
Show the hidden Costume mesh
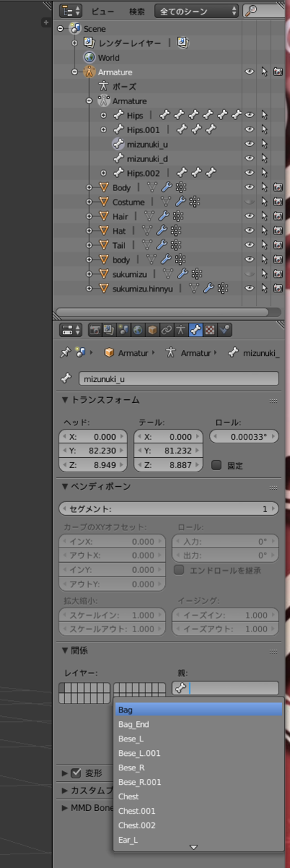point(250,203)
